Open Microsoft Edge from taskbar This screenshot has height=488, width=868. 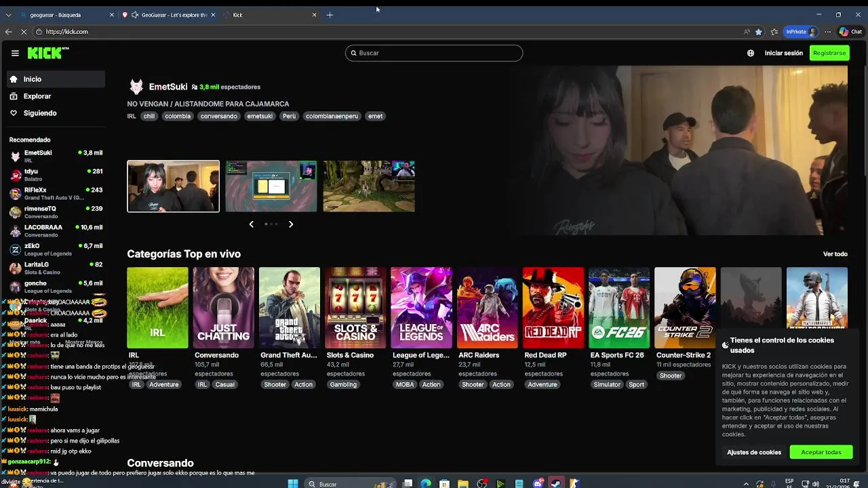click(x=426, y=484)
